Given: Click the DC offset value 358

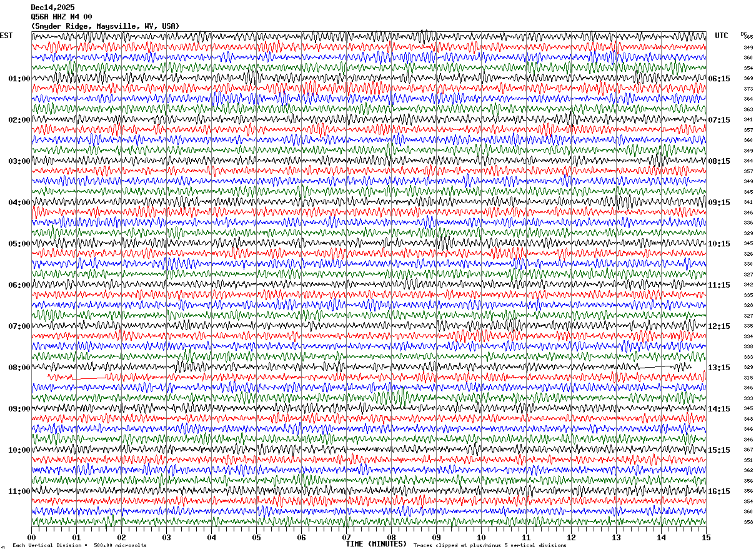Looking at the screenshot, I should (x=748, y=522).
